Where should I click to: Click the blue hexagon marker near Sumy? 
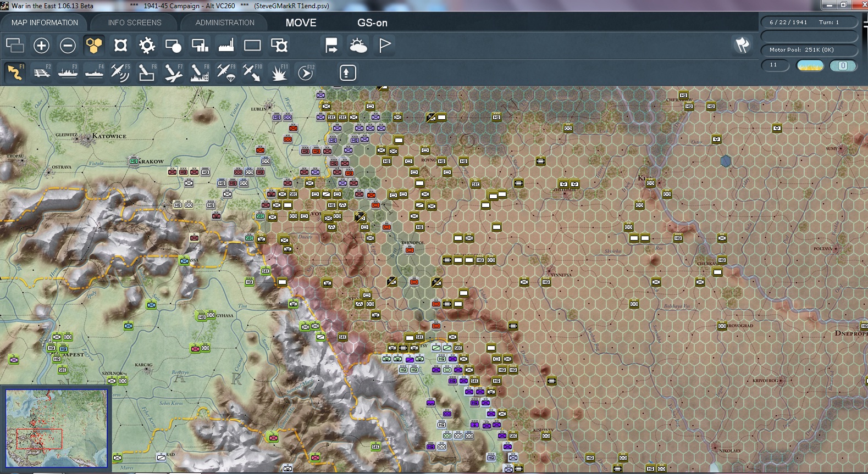point(726,161)
